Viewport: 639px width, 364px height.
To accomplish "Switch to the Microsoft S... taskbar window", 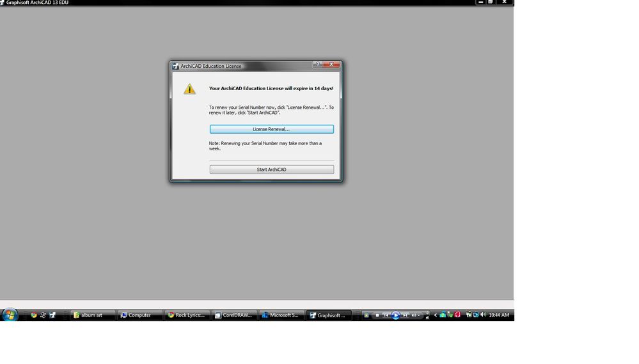I will pos(281,315).
